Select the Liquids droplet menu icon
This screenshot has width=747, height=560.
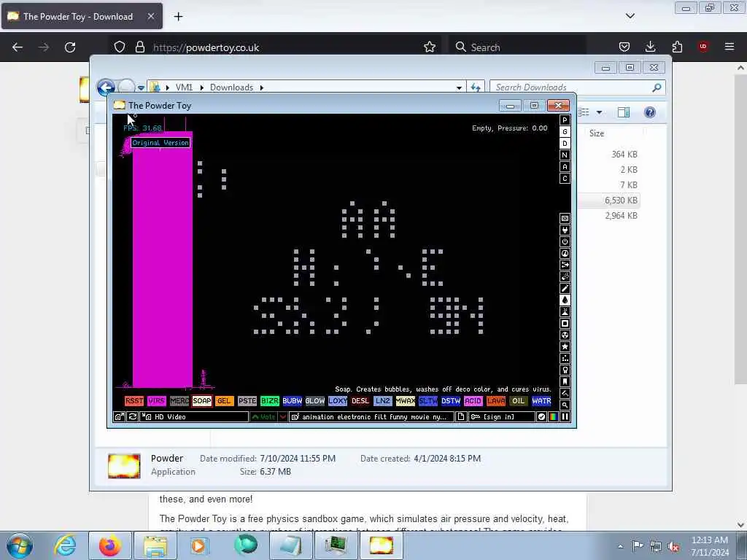pos(565,300)
